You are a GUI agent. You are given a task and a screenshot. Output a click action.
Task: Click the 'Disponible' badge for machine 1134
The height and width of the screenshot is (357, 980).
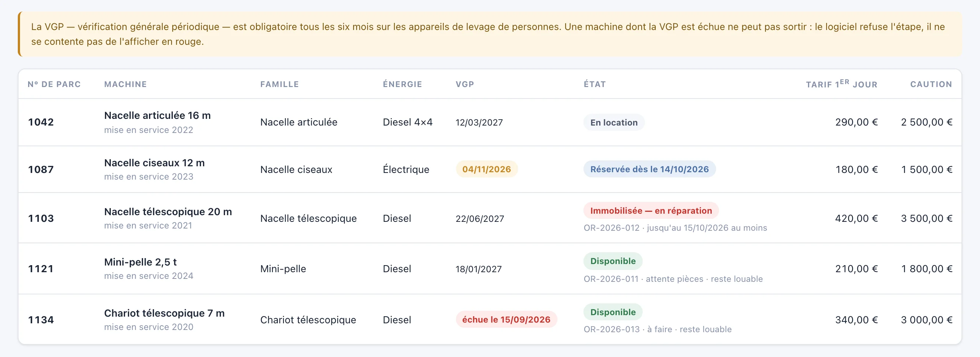pos(613,312)
